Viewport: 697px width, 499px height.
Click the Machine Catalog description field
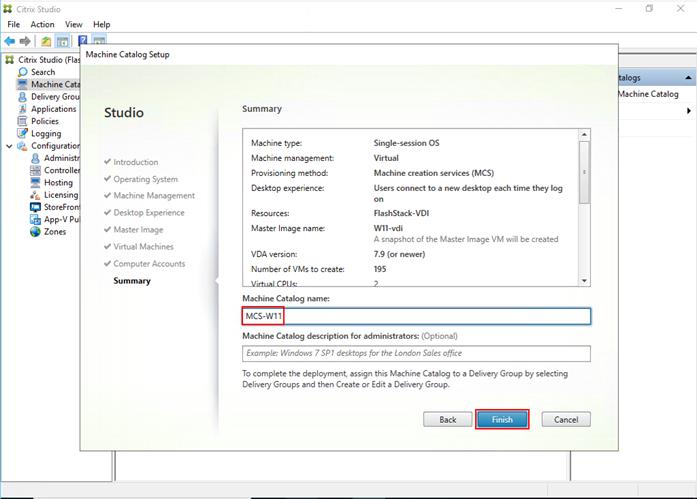point(417,353)
